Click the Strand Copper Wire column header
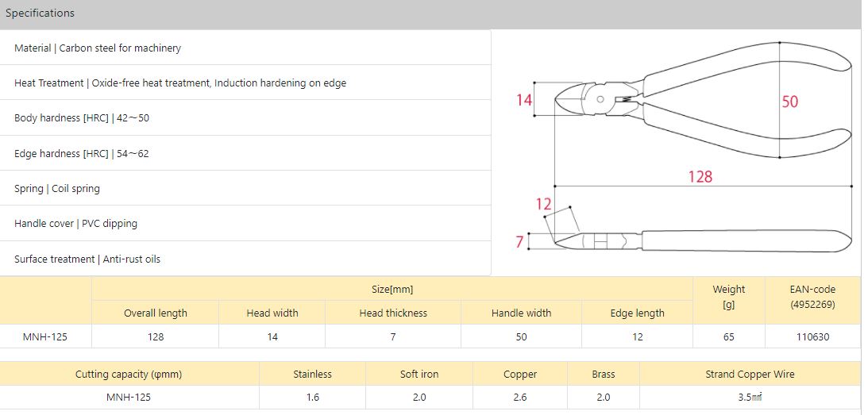The height and width of the screenshot is (415, 868). (x=750, y=374)
